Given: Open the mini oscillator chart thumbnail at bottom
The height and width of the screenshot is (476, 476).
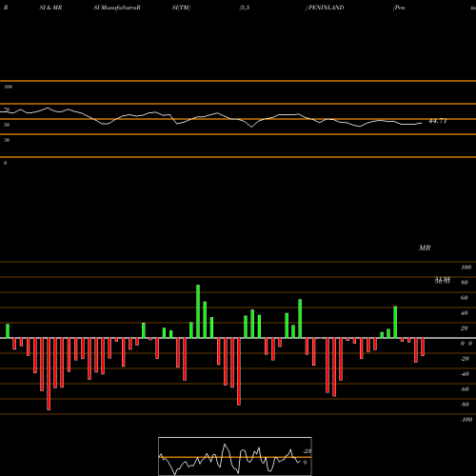Looking at the screenshot, I should tap(235, 456).
